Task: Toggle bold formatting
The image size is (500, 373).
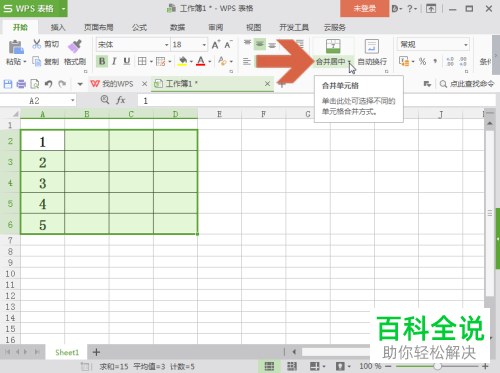Action: (x=102, y=61)
